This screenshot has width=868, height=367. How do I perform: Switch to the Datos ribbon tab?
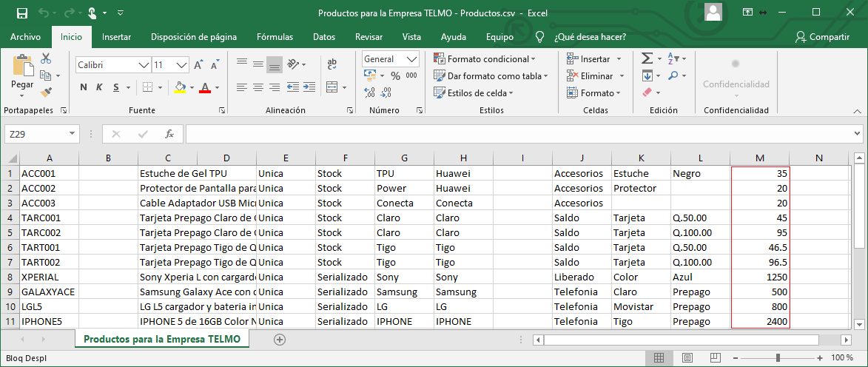(x=324, y=37)
